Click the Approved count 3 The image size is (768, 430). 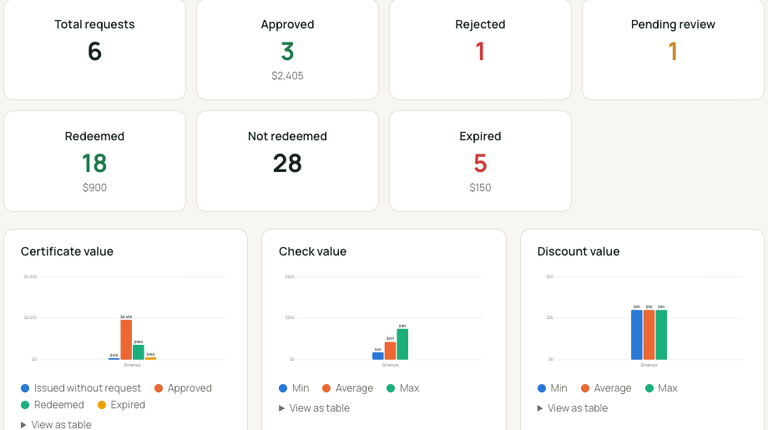(x=288, y=51)
